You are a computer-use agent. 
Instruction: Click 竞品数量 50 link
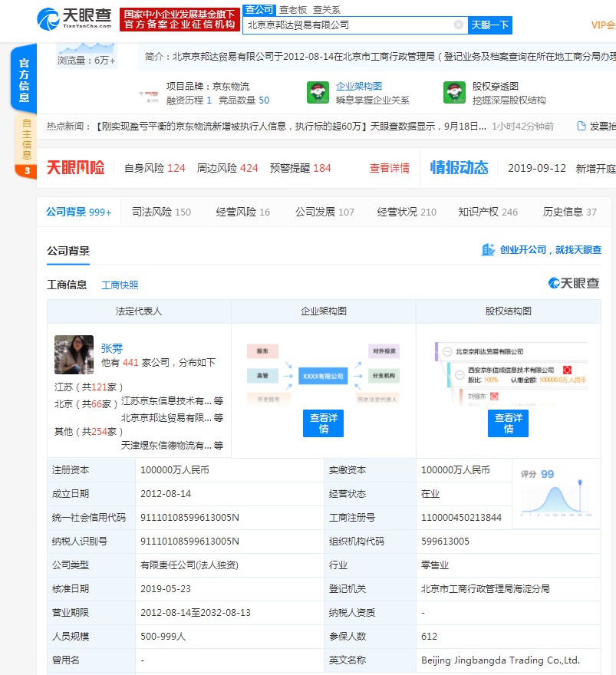[244, 100]
